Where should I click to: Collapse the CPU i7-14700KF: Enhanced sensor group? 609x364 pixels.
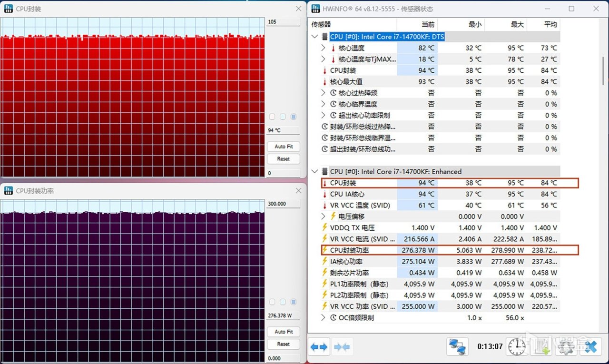(314, 171)
